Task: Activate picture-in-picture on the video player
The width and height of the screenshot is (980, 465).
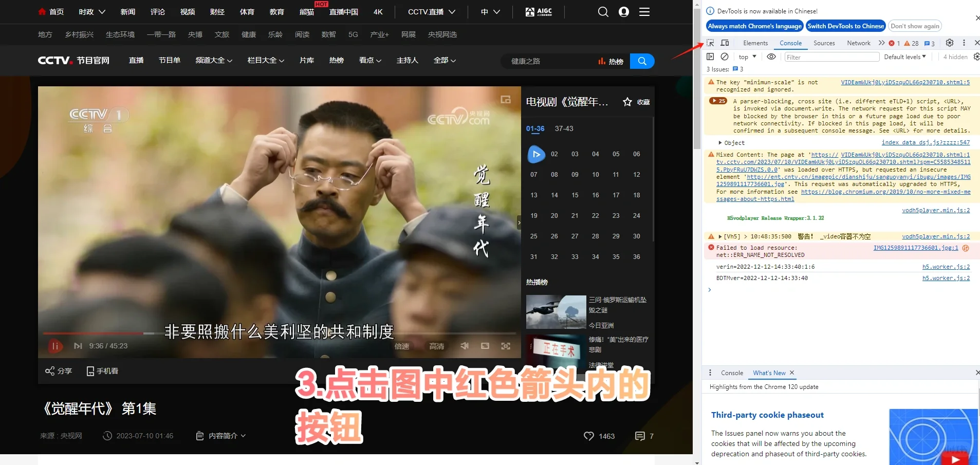Action: pos(485,346)
